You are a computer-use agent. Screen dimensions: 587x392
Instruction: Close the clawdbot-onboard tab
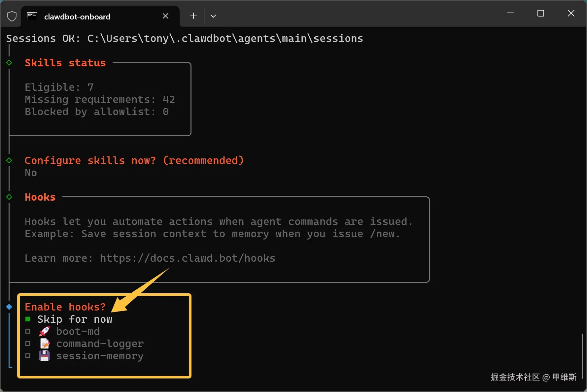(x=166, y=16)
